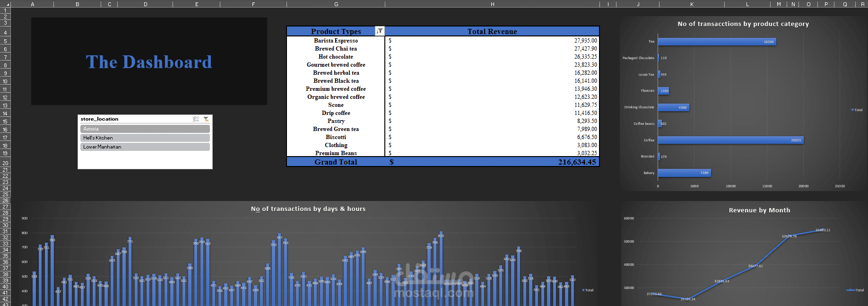
Task: Select column A header
Action: point(33,4)
